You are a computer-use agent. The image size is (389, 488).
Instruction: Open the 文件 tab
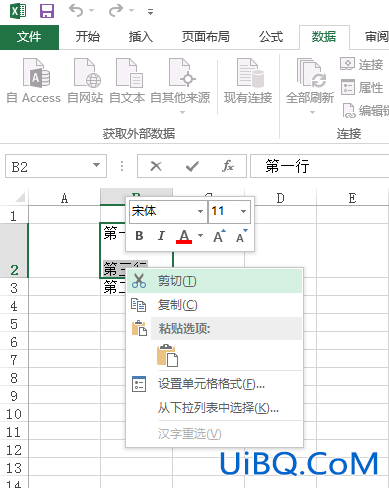(29, 37)
